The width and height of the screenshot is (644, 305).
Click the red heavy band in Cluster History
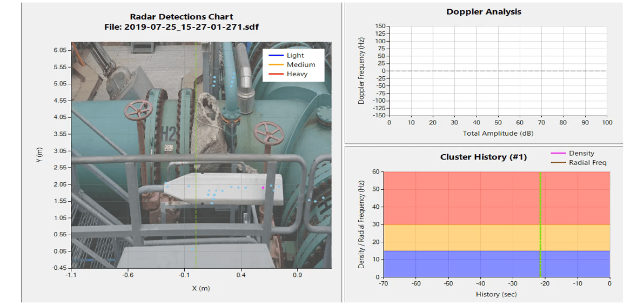[497, 198]
